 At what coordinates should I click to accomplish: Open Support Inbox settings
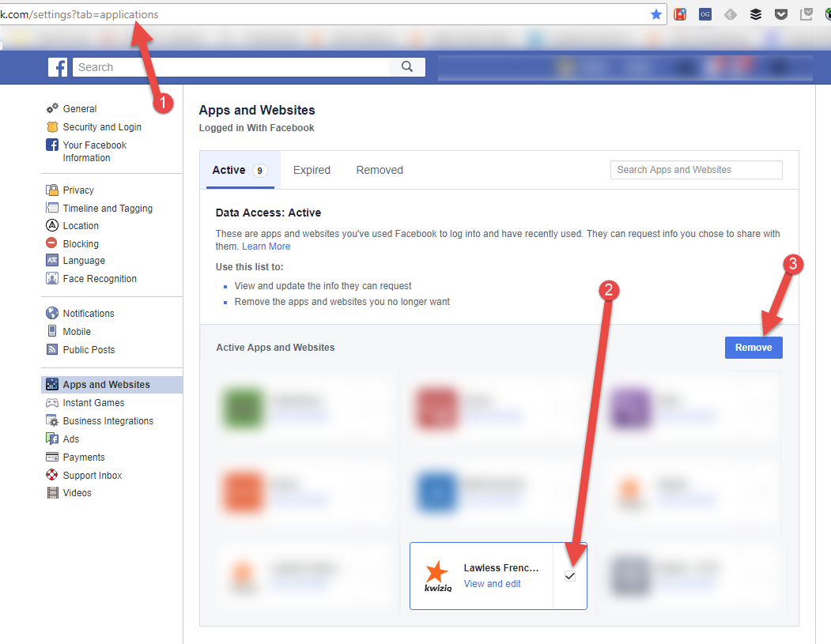(x=92, y=475)
